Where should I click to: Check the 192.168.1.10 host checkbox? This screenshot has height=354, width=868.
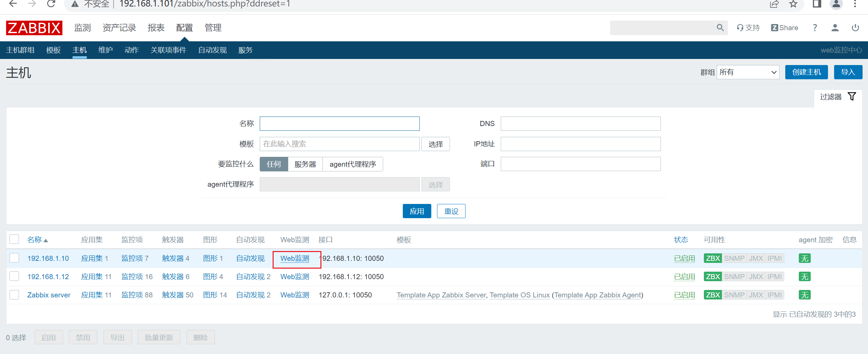tap(14, 258)
